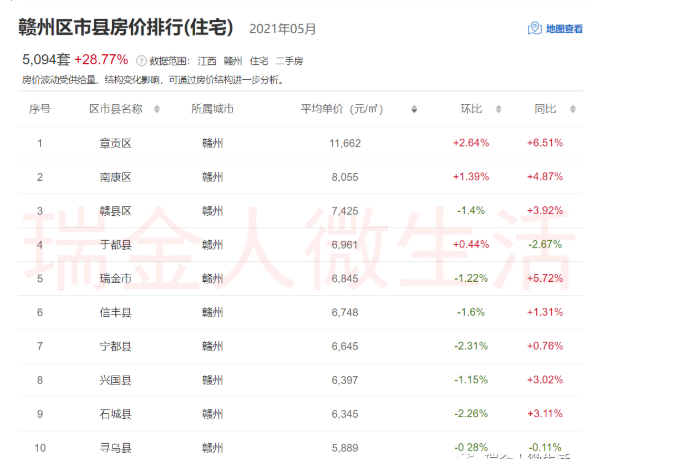Click the +1.39% month-on-month value
Screen dimensions: 678x459
coord(471,176)
